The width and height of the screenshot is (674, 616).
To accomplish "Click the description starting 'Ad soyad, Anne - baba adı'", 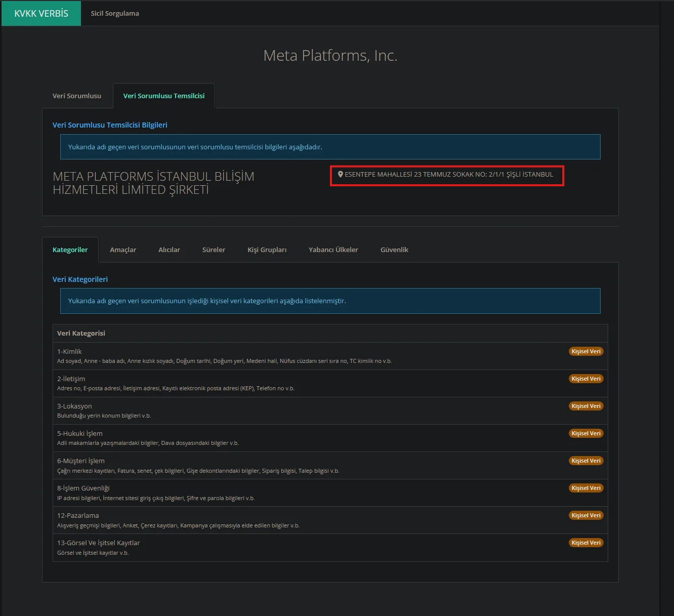I will [224, 361].
